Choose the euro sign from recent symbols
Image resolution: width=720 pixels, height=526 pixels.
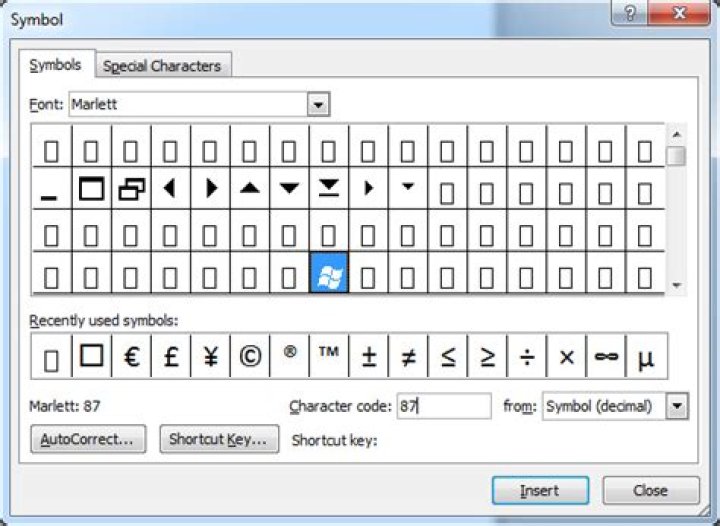click(x=131, y=356)
